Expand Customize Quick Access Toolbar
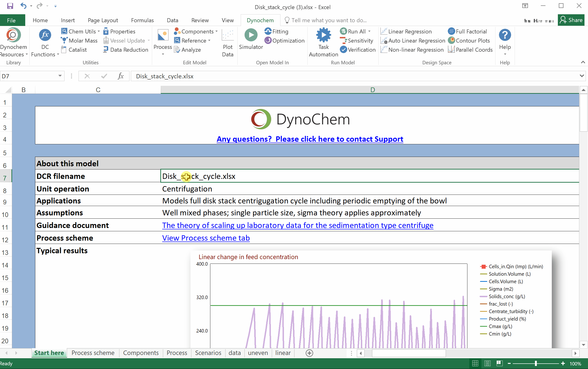588x369 pixels. (56, 6)
